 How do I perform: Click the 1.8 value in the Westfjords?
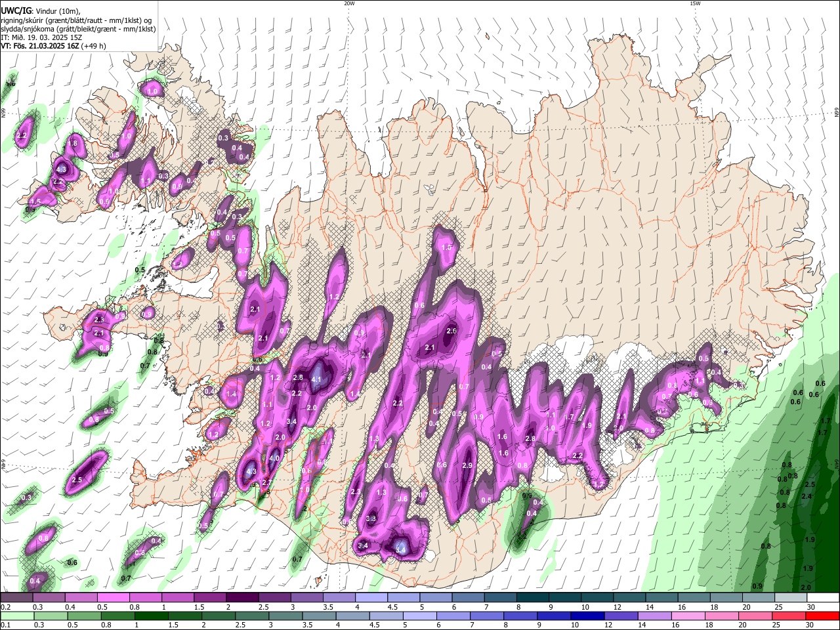[x=73, y=143]
